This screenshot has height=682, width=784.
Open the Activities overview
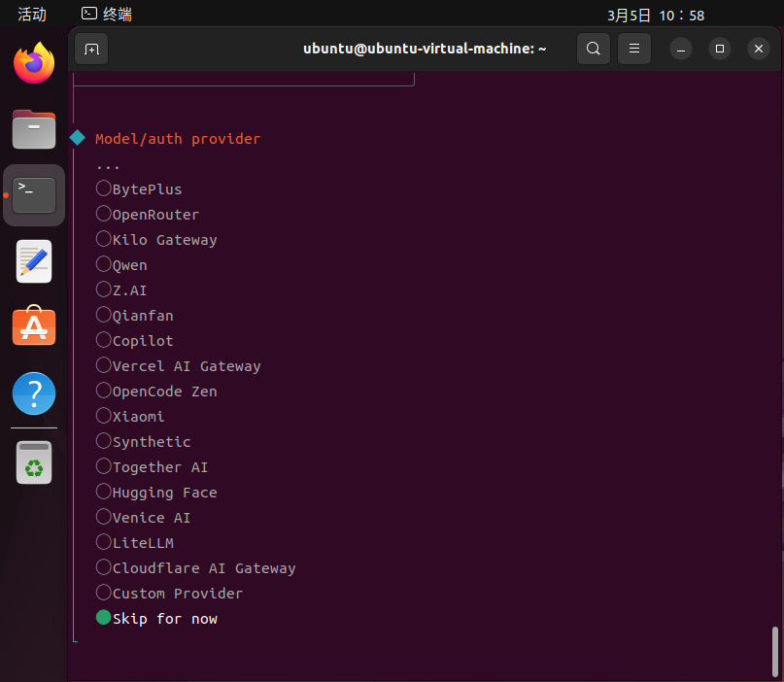point(32,15)
